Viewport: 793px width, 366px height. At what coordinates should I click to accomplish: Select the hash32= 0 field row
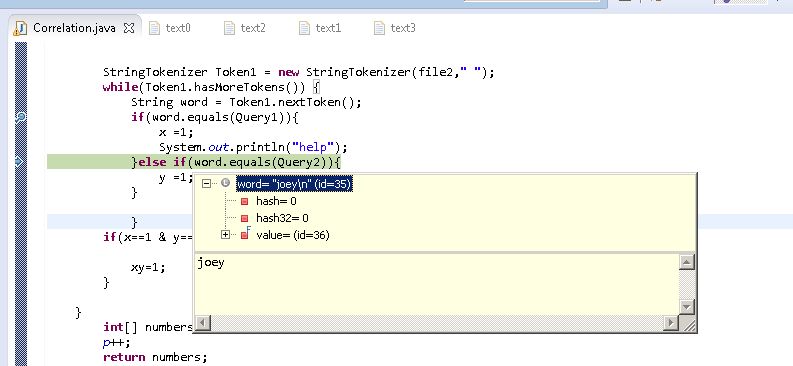click(282, 218)
